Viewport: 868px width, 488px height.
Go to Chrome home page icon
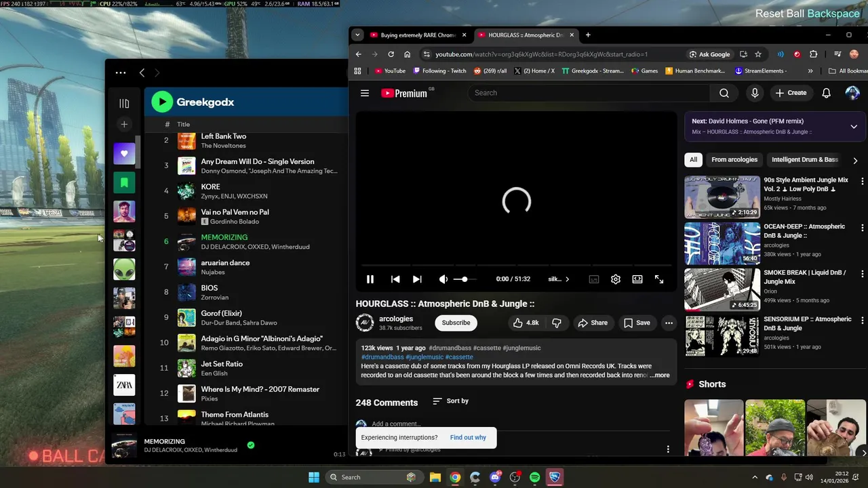point(407,54)
